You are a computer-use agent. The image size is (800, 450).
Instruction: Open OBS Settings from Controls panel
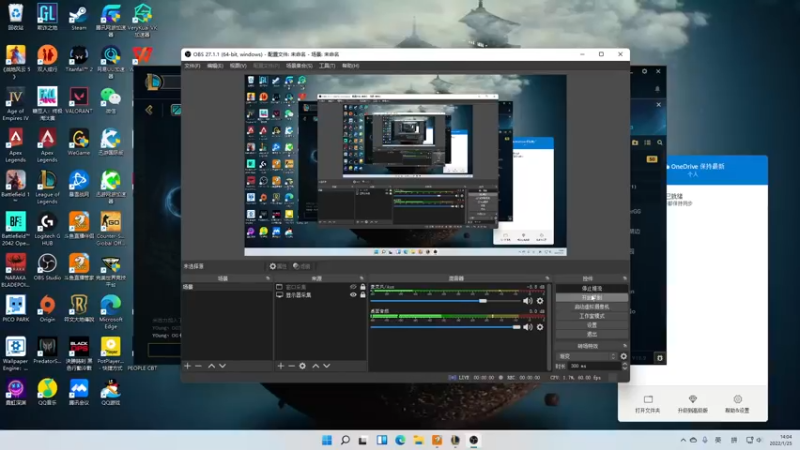click(592, 326)
